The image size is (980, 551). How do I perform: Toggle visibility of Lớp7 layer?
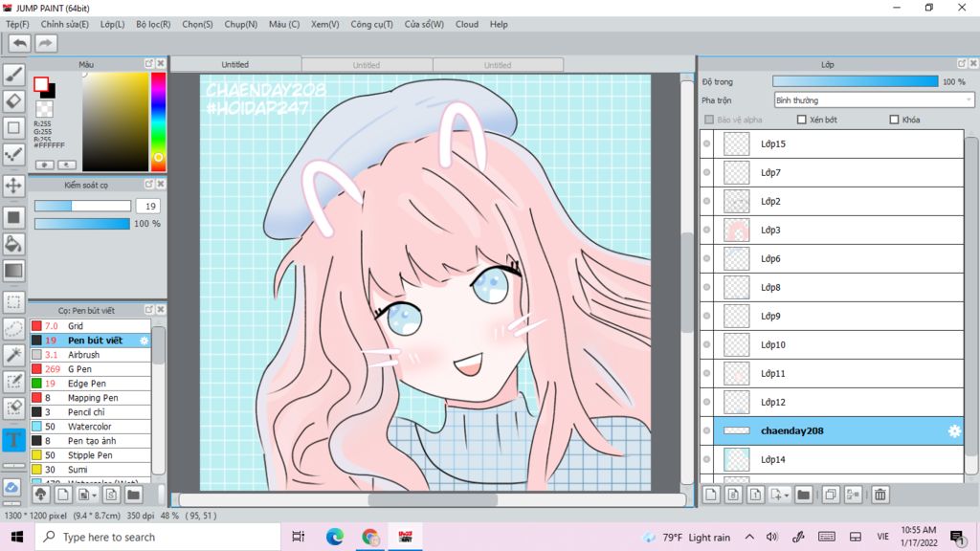tap(707, 172)
